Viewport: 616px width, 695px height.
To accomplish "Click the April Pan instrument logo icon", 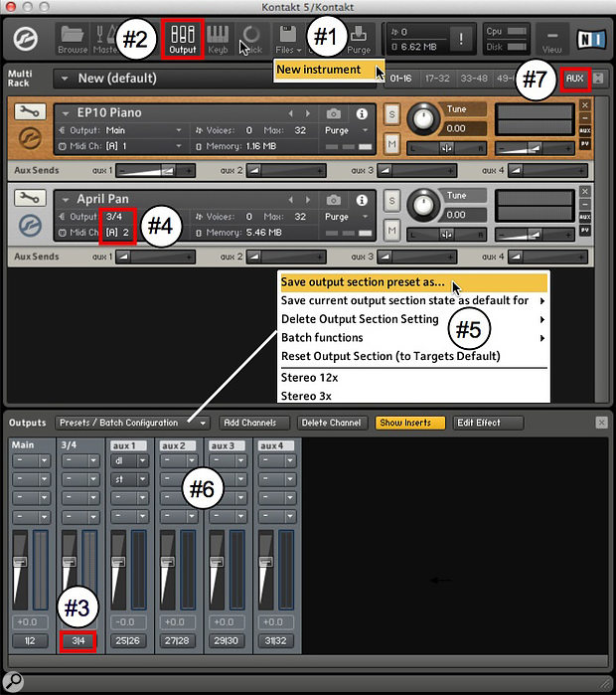I will 30,226.
